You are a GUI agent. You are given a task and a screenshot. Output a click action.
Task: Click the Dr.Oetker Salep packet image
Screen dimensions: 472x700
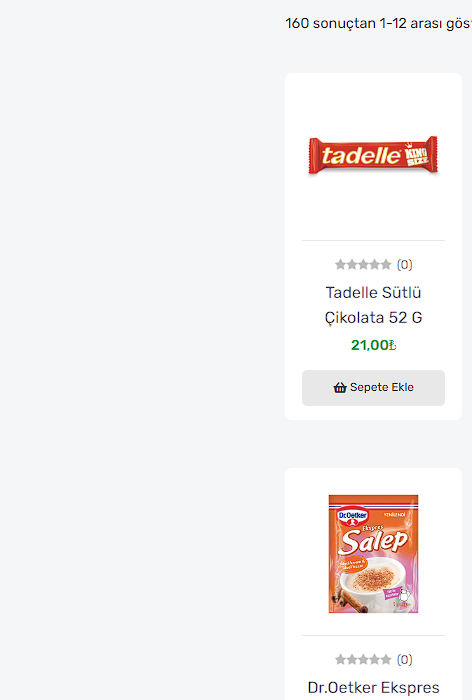pyautogui.click(x=373, y=554)
